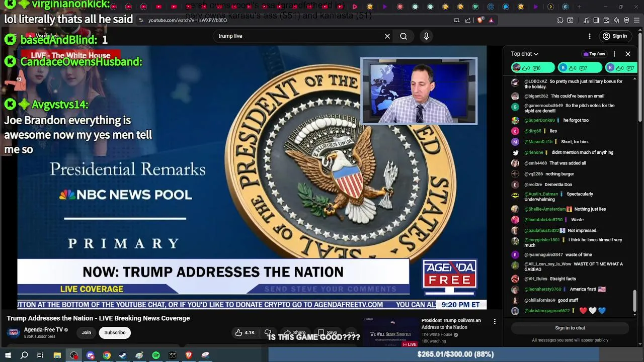Screen dimensions: 644x362
Task: Dislike the video with thumbs-down icon
Action: pos(268,332)
